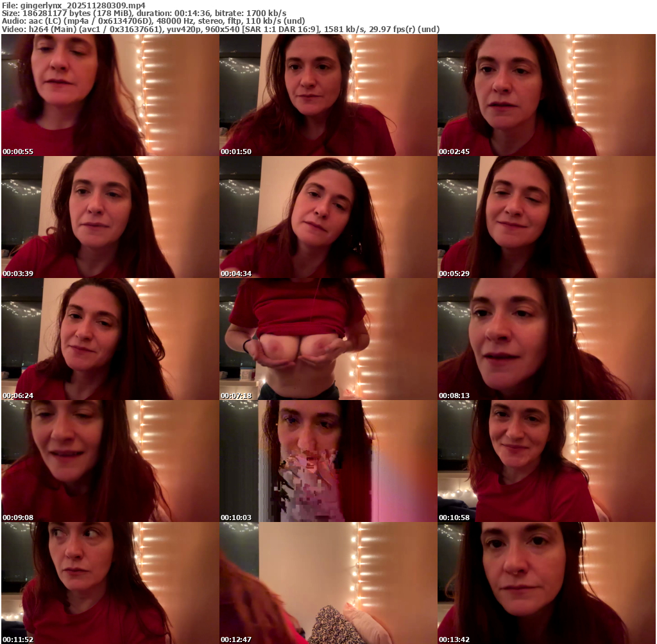Choose the thumbnail labeled 00:13:42
The height and width of the screenshot is (644, 657).
[x=547, y=583]
